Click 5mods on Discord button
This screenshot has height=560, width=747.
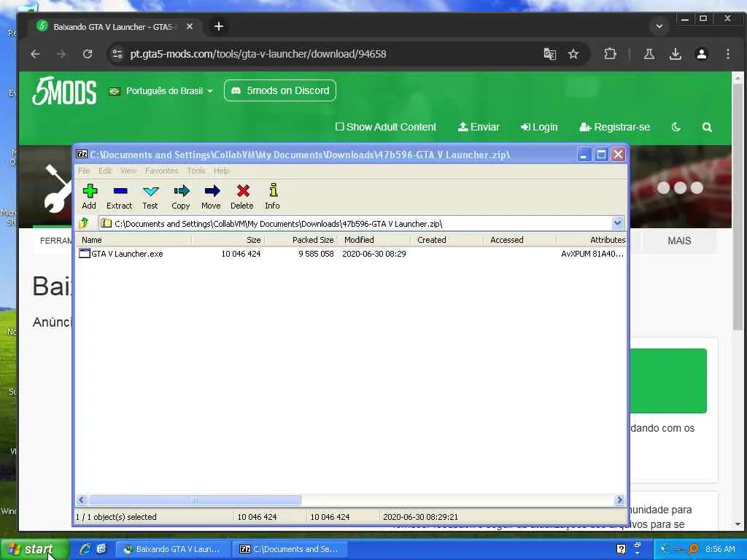coord(280,90)
